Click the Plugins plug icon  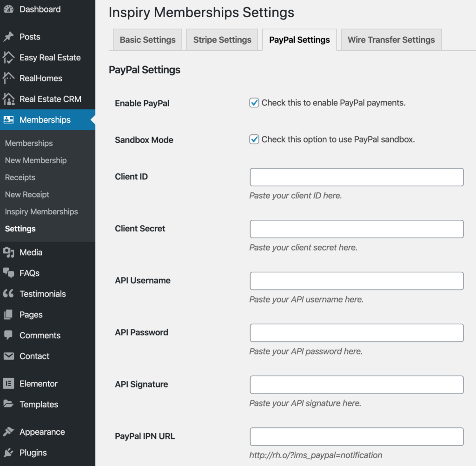click(x=9, y=453)
